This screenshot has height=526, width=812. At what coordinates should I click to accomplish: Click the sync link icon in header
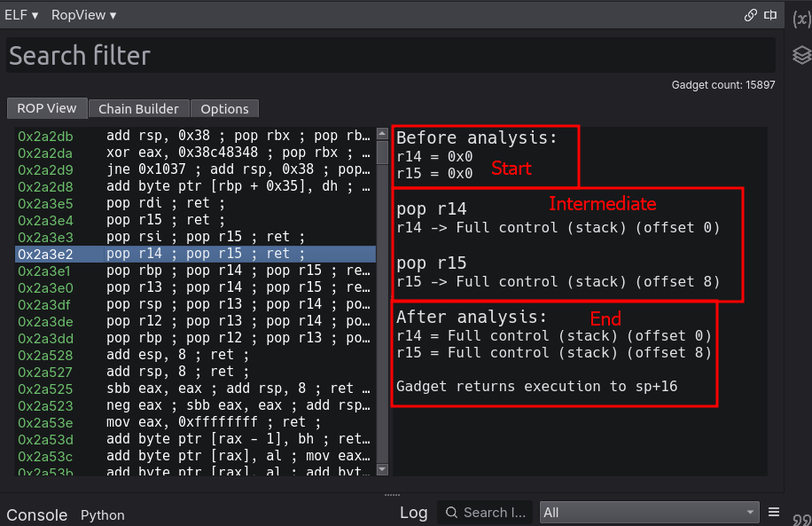click(x=750, y=15)
